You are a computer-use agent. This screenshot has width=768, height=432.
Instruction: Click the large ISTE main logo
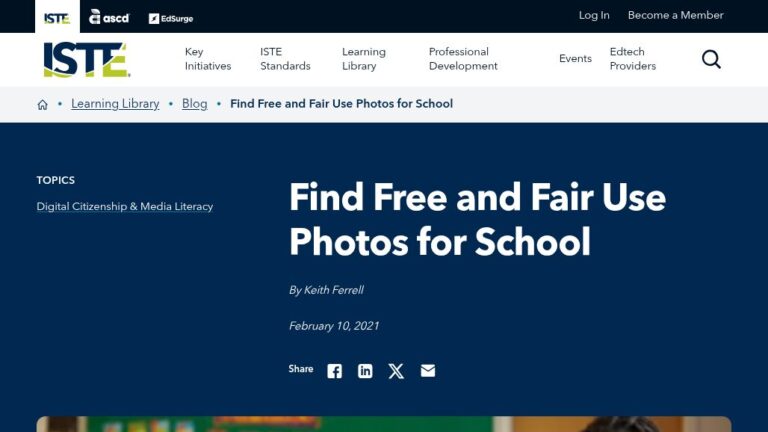(x=87, y=60)
